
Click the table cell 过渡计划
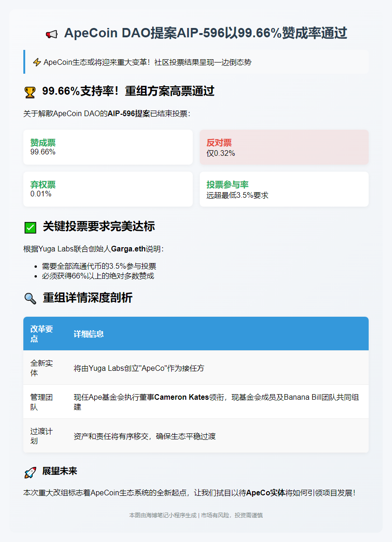coord(42,436)
